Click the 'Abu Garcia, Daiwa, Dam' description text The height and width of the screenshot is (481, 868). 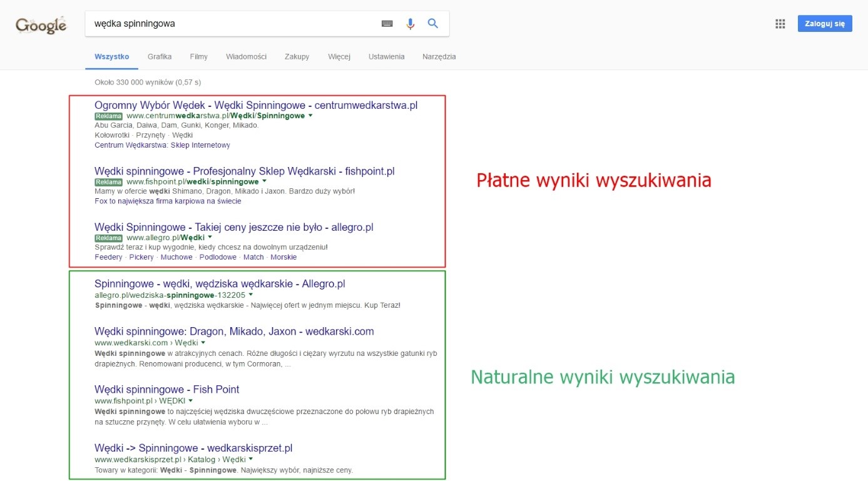tap(176, 125)
